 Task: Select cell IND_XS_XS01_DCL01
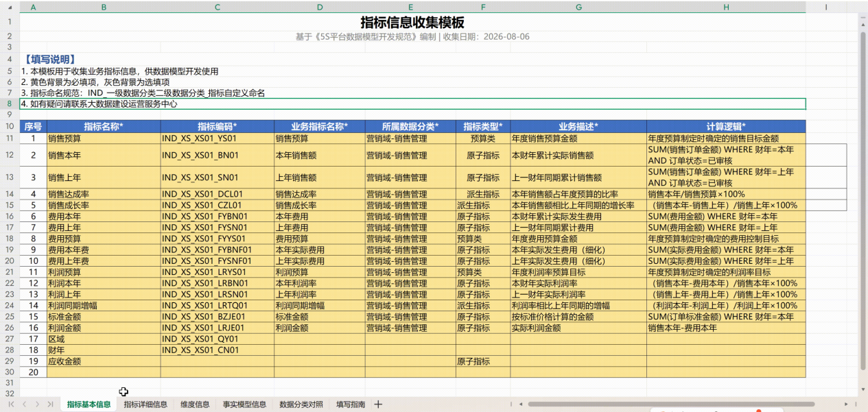218,194
